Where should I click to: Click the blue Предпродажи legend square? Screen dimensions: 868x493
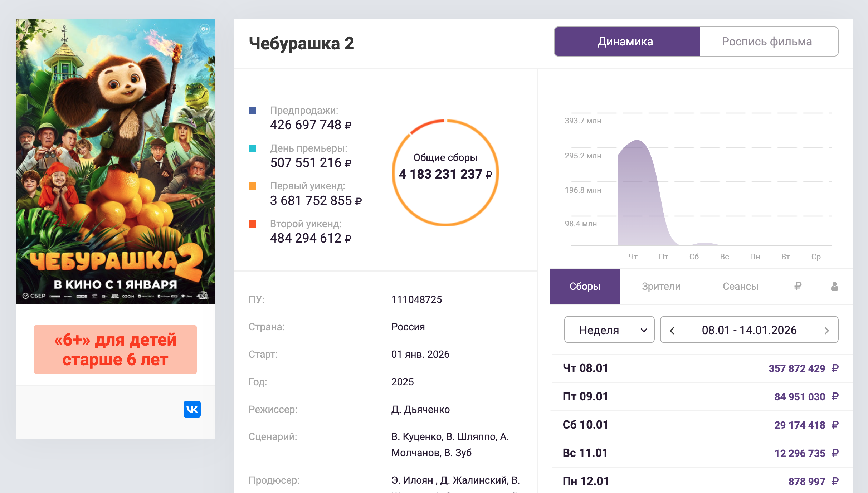[x=252, y=111]
